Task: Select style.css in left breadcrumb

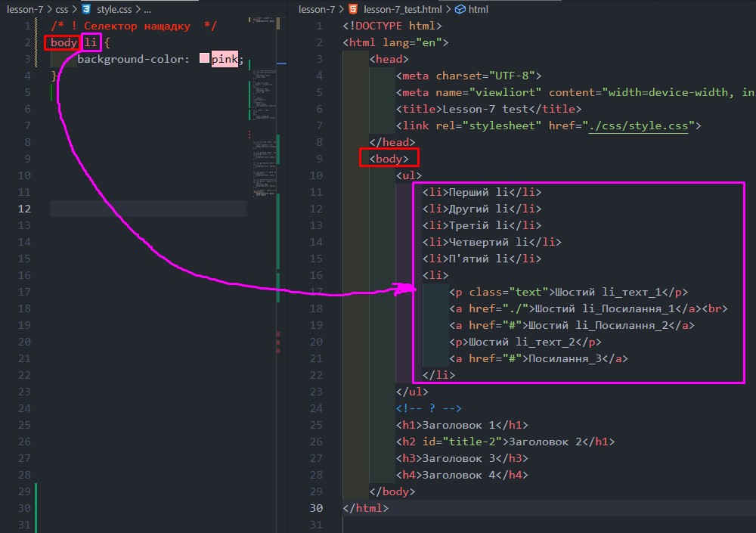Action: [114, 9]
